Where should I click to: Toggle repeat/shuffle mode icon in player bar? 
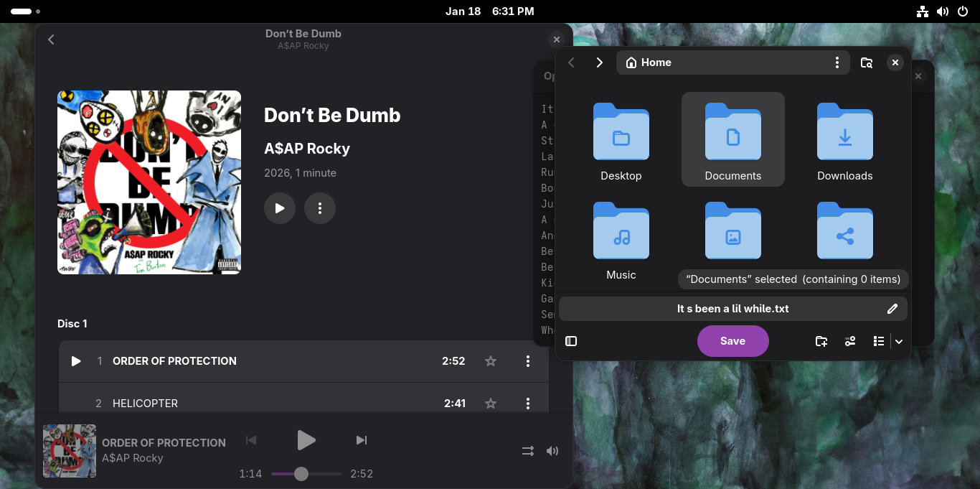(527, 451)
